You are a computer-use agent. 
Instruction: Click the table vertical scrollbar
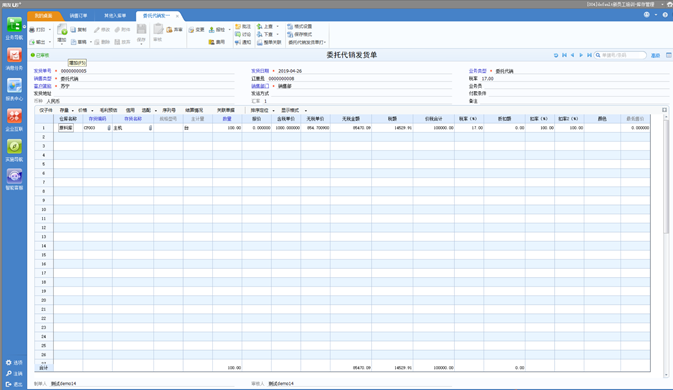tap(666, 176)
